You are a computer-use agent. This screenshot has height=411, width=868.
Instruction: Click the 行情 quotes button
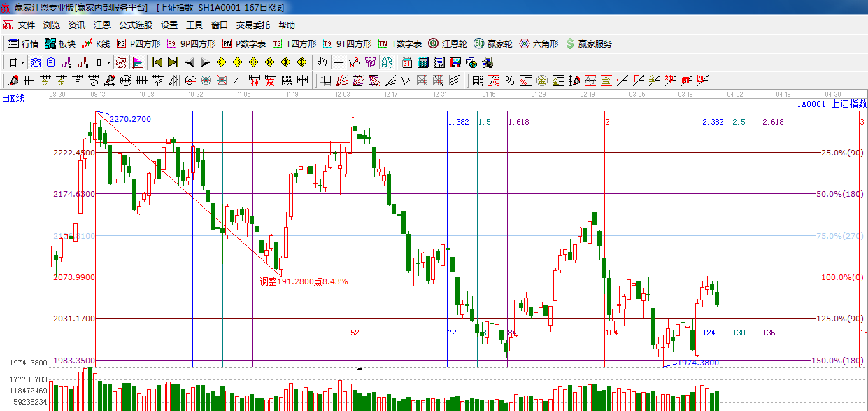pyautogui.click(x=23, y=43)
